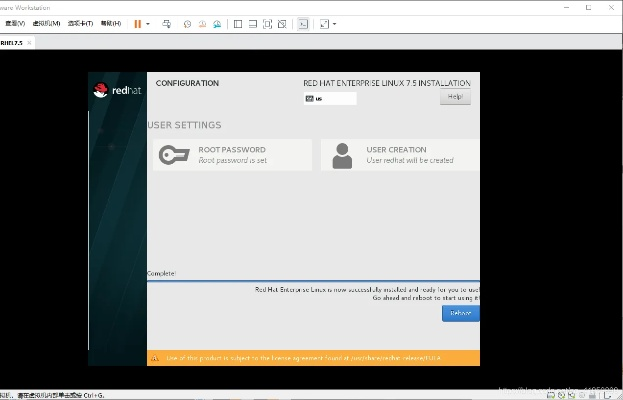Click the Reboot button
The height and width of the screenshot is (400, 623).
460,313
